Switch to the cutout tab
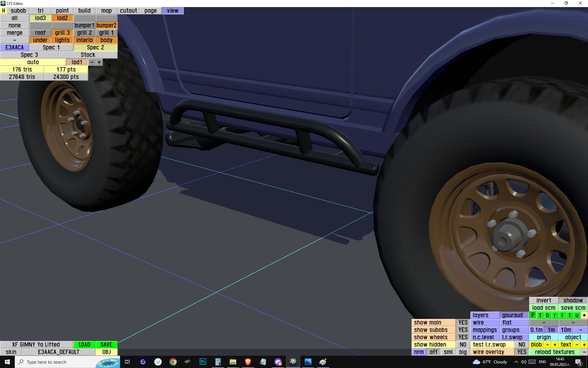The image size is (588, 368). [128, 11]
